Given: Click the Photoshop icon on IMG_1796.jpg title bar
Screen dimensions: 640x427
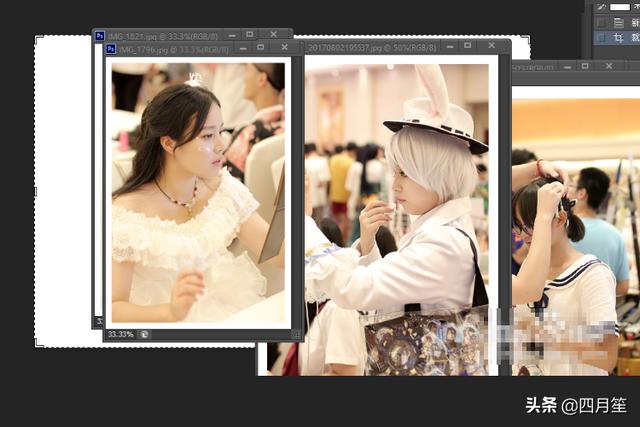Looking at the screenshot, I should 111,48.
